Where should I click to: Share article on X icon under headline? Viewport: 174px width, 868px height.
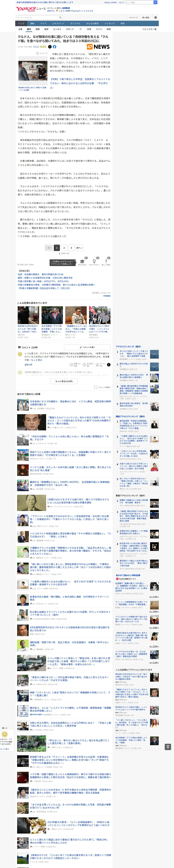pyautogui.click(x=50, y=47)
